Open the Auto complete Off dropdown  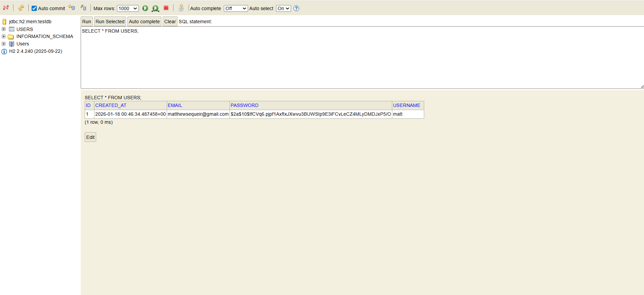[236, 8]
